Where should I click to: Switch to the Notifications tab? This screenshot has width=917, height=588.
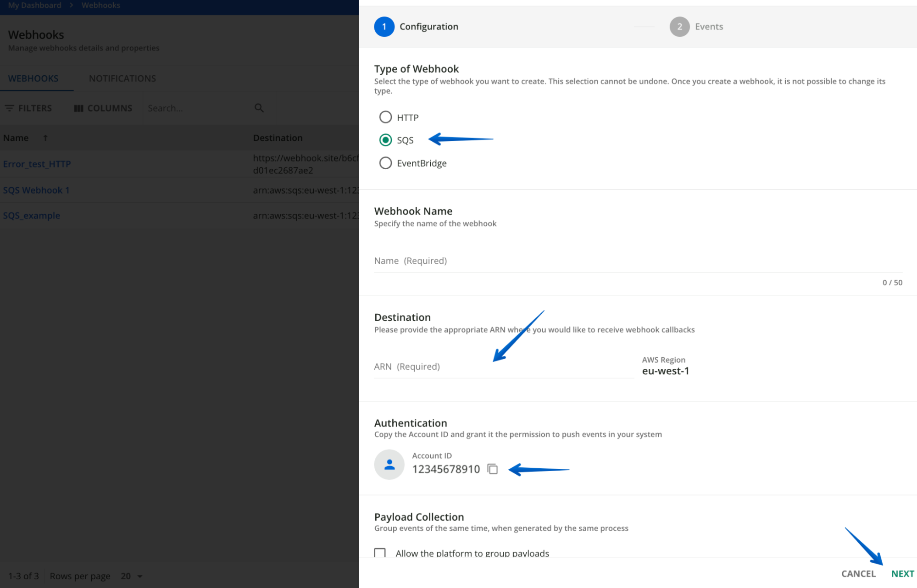tap(122, 78)
